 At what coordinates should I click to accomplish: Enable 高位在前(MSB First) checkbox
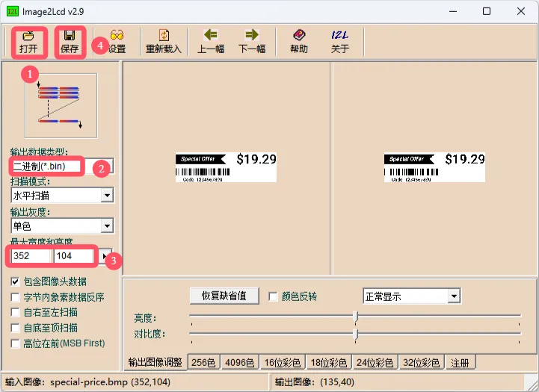pos(15,343)
